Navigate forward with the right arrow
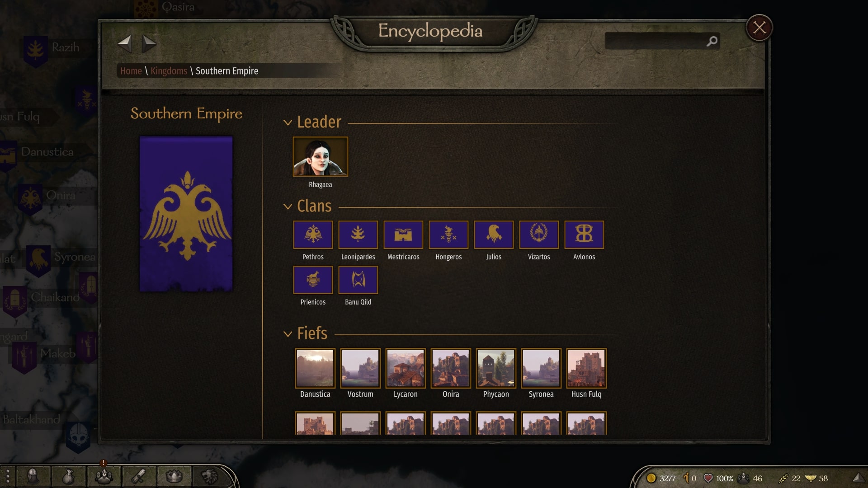868x488 pixels. coord(149,44)
